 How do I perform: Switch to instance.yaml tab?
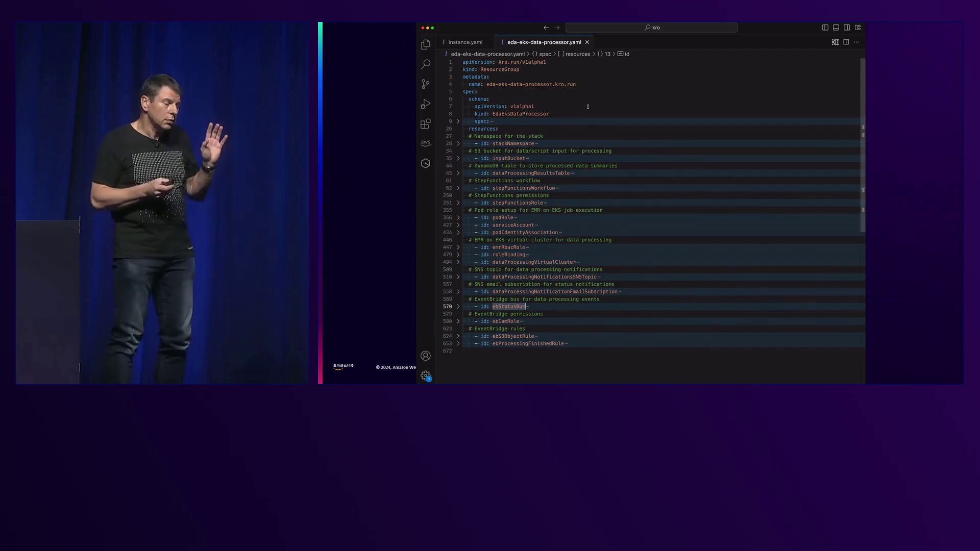[465, 42]
